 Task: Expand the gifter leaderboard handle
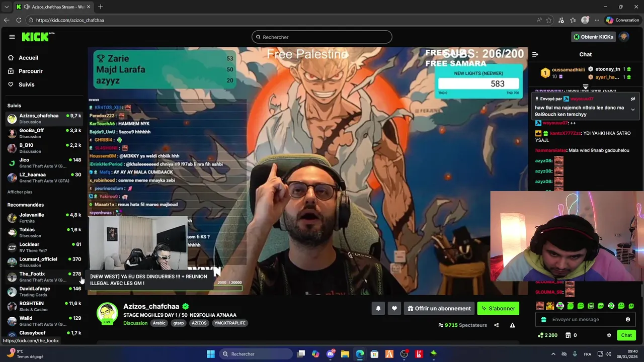[x=586, y=87]
